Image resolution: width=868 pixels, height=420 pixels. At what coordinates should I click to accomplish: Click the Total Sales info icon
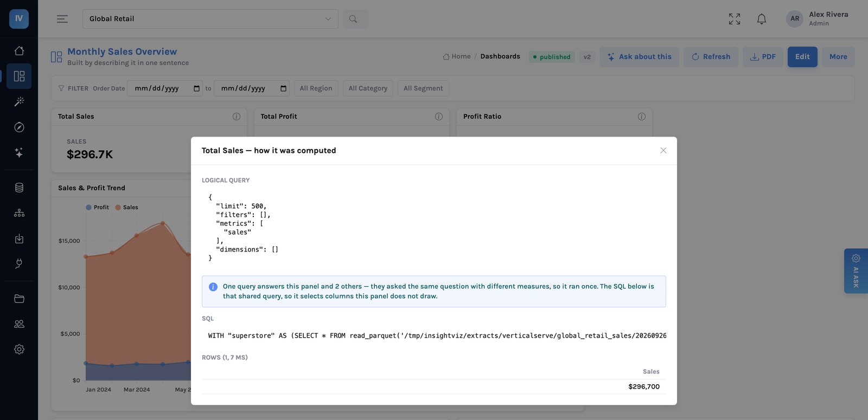(237, 117)
